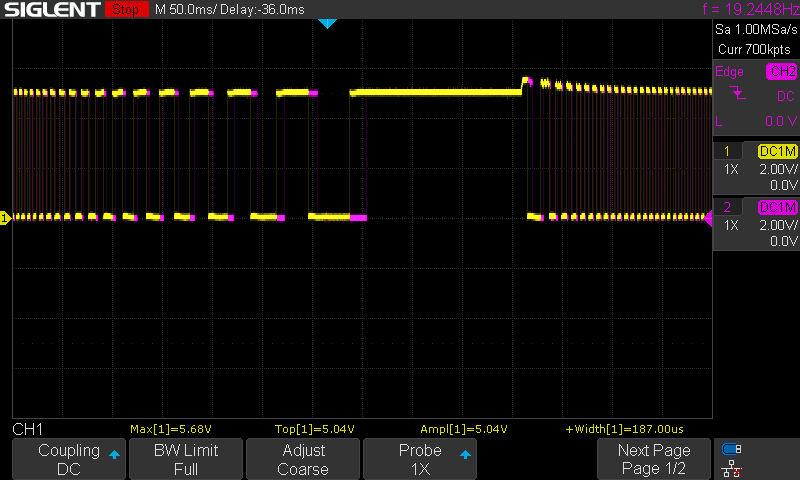Image resolution: width=800 pixels, height=480 pixels.
Task: Go to Next Page 1/2
Action: tap(654, 459)
